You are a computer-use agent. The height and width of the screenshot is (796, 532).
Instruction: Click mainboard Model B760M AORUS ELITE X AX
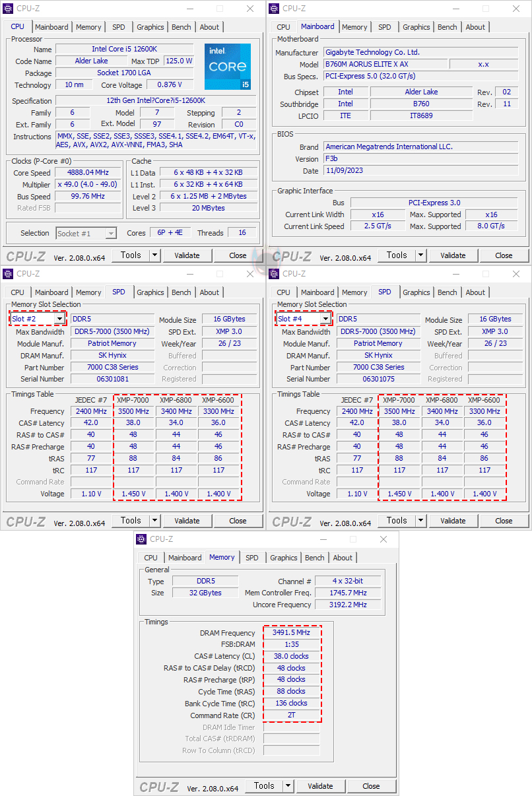[x=385, y=65]
